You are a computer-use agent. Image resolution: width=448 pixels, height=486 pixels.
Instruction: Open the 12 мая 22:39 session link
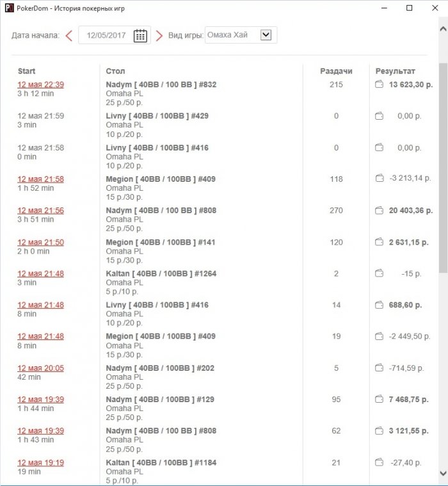tap(40, 85)
